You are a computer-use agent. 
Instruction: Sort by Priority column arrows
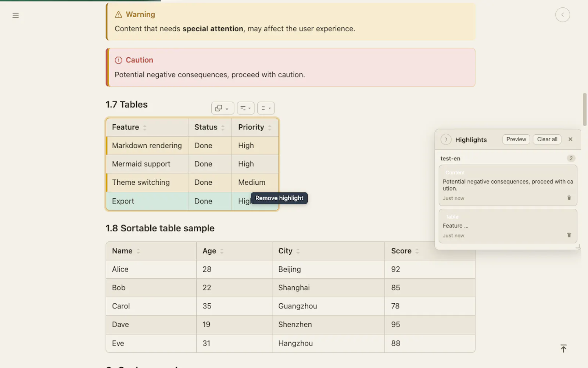click(270, 127)
